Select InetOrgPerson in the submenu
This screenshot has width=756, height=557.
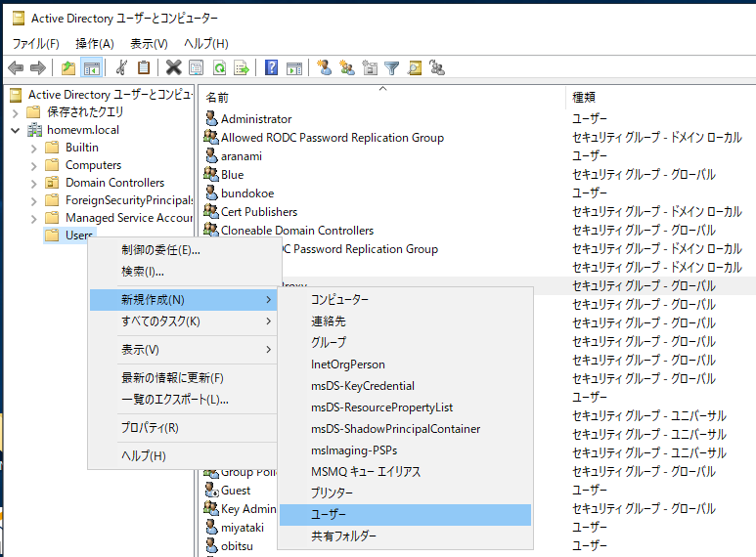coord(405,364)
